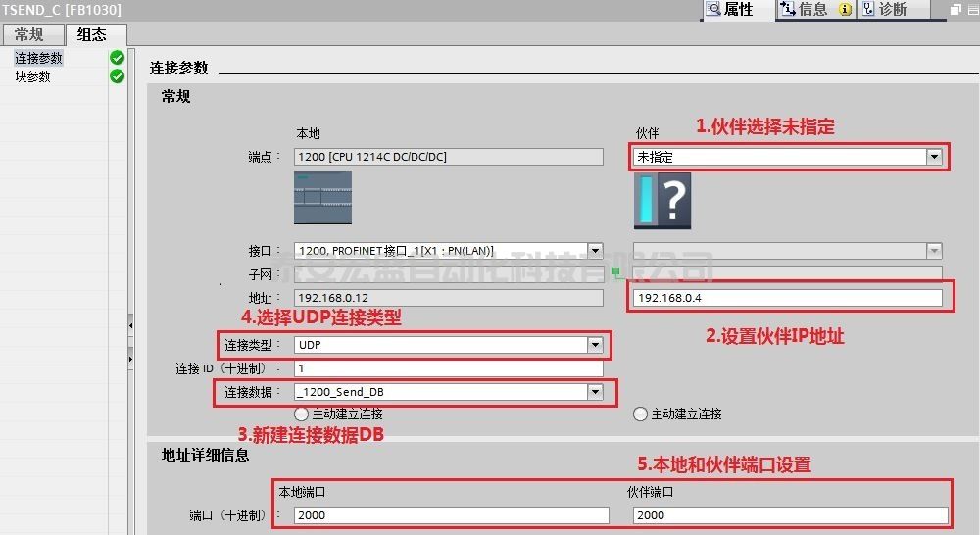Click the float window icon at top right
The height and width of the screenshot is (535, 980).
point(955,10)
